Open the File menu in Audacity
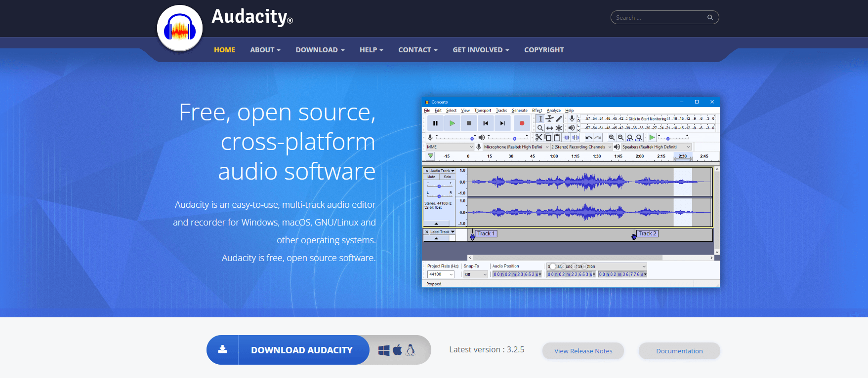The width and height of the screenshot is (868, 378). tap(427, 111)
